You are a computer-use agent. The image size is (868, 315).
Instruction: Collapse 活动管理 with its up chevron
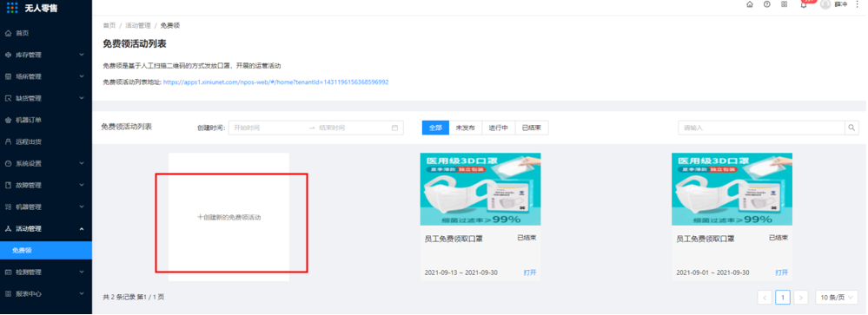(82, 228)
